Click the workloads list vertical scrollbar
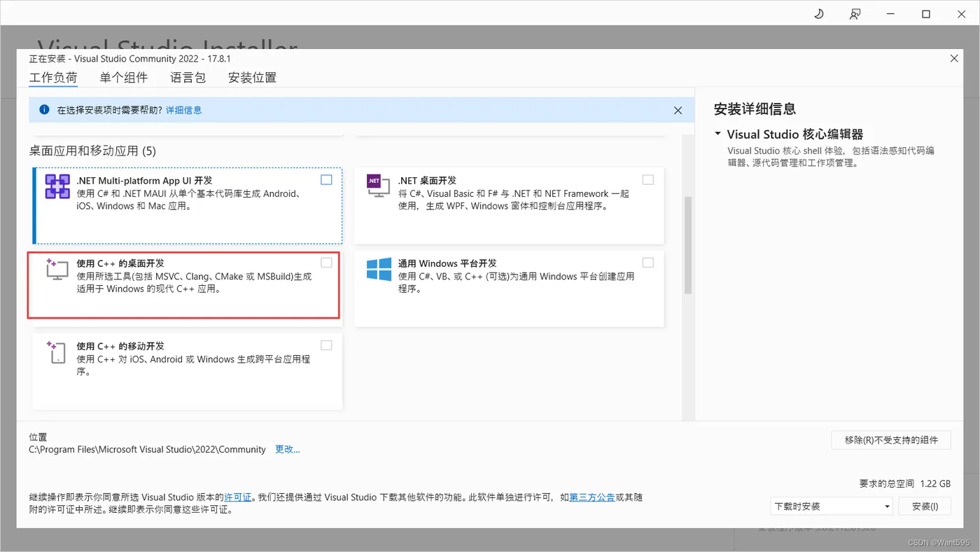980x552 pixels. (687, 244)
